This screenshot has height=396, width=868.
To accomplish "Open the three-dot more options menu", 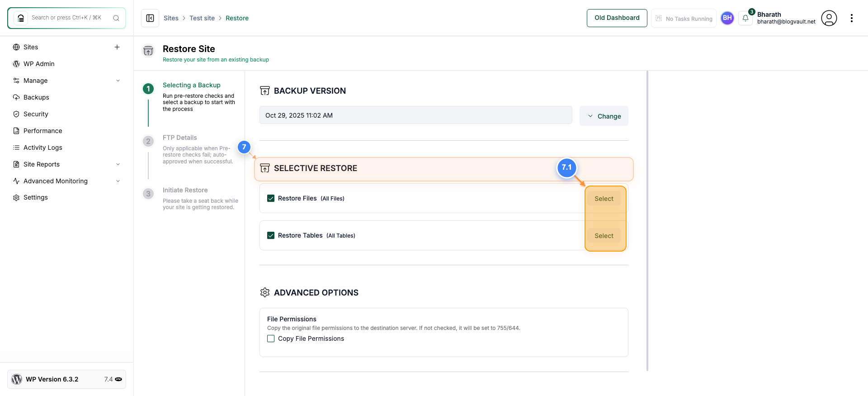I will coord(852,18).
